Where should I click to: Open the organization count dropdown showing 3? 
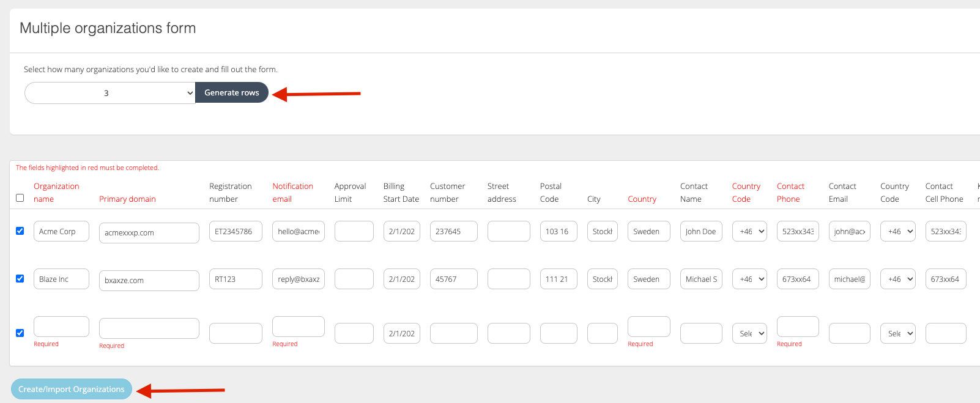(110, 93)
